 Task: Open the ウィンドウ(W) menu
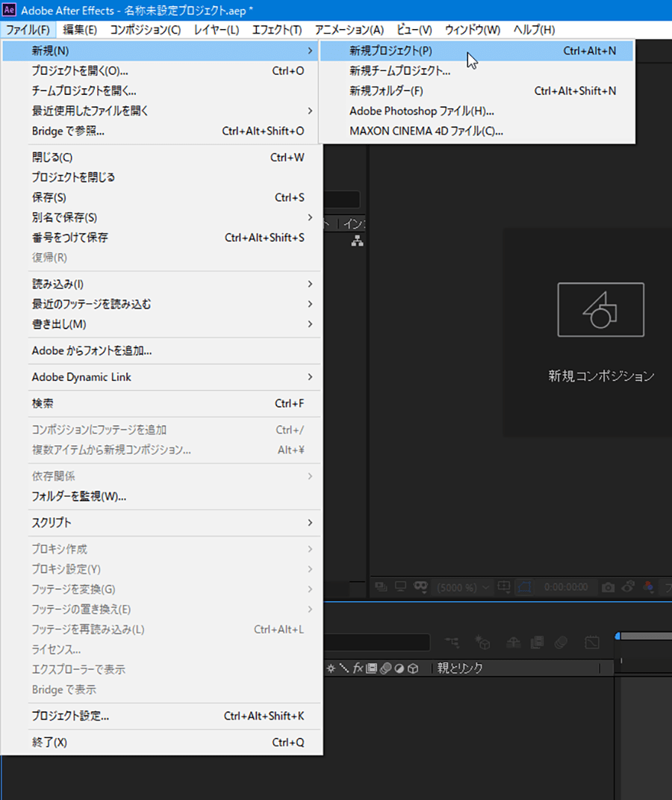point(473,30)
